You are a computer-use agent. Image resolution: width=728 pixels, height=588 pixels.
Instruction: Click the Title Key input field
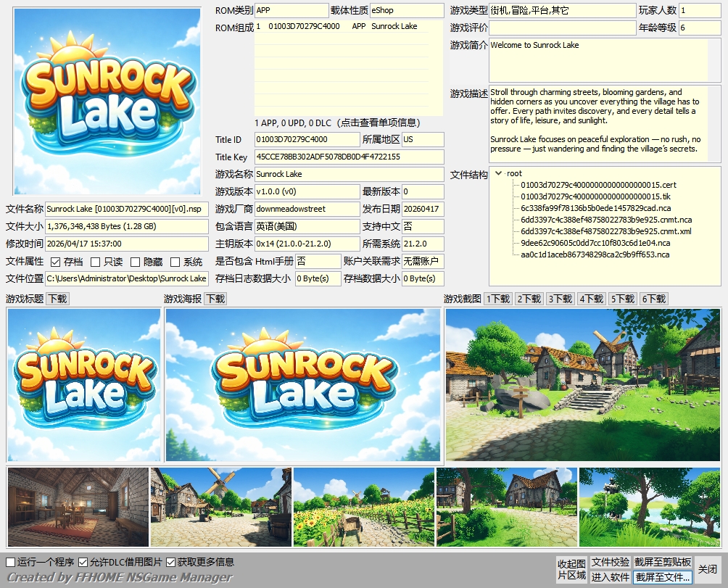coord(349,157)
